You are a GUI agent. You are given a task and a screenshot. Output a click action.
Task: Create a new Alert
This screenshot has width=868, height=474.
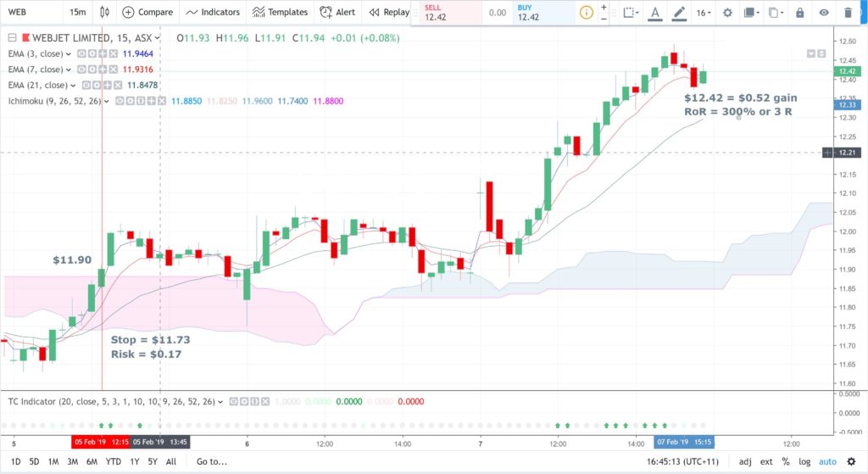click(x=337, y=12)
